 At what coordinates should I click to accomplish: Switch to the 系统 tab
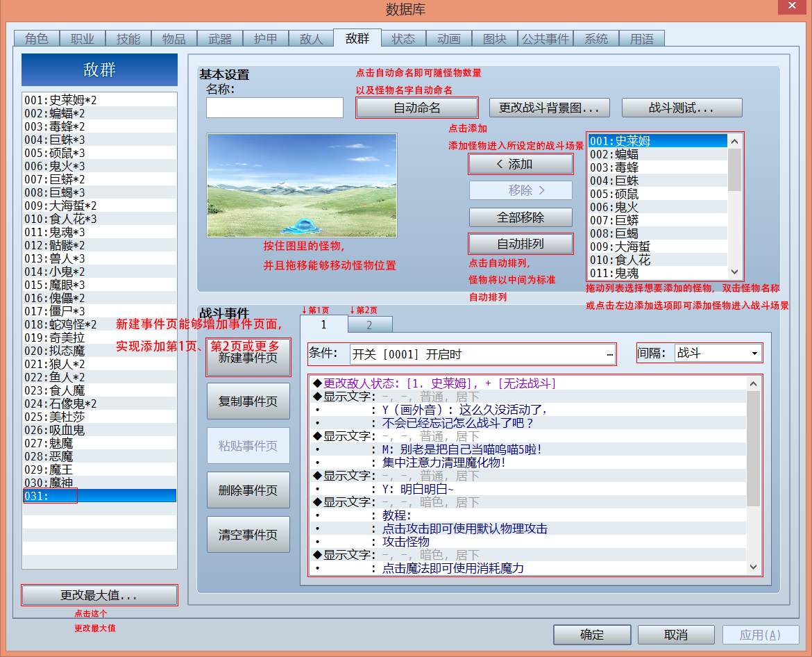point(596,39)
